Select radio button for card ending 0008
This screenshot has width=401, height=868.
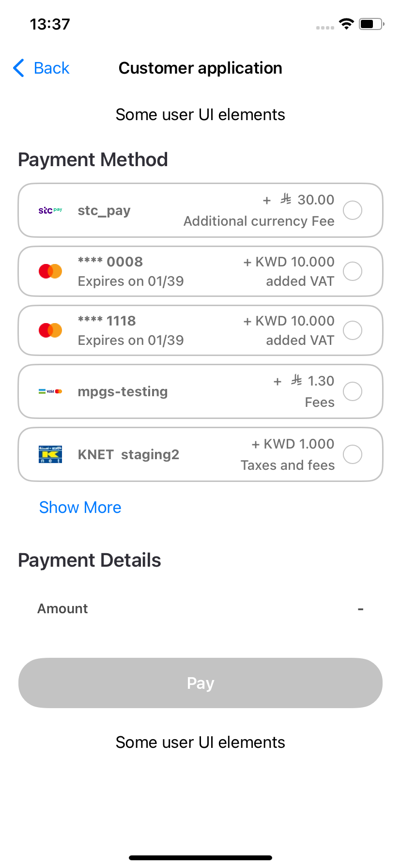pyautogui.click(x=353, y=271)
